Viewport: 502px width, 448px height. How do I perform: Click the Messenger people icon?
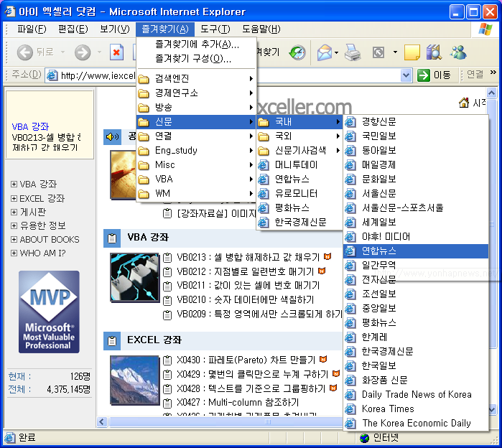458,52
